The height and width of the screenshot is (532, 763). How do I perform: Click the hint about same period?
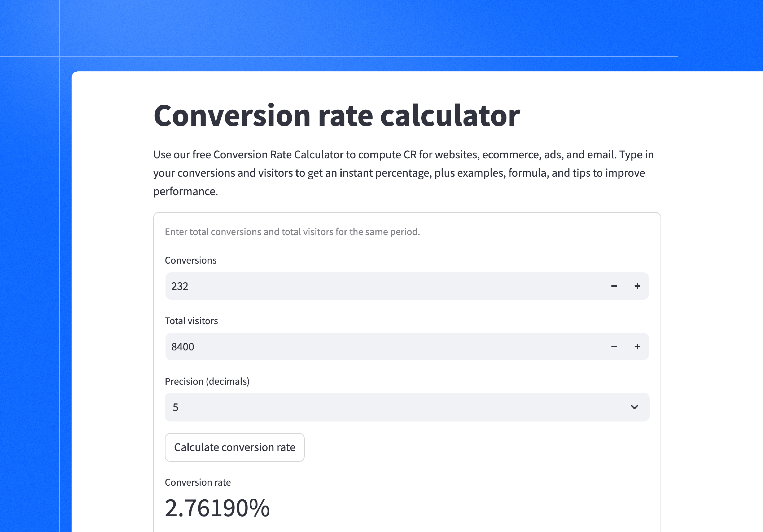(292, 232)
